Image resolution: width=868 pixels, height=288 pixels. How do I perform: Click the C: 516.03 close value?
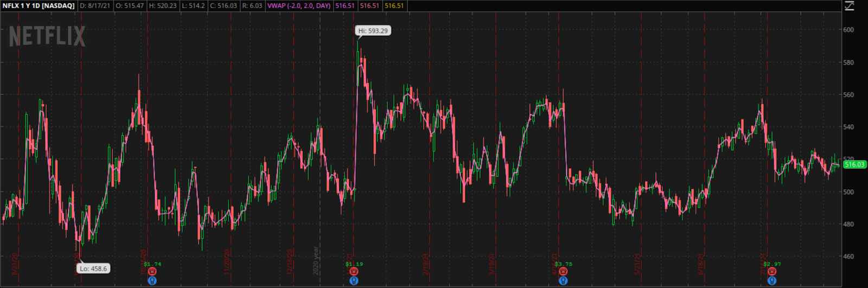point(224,6)
